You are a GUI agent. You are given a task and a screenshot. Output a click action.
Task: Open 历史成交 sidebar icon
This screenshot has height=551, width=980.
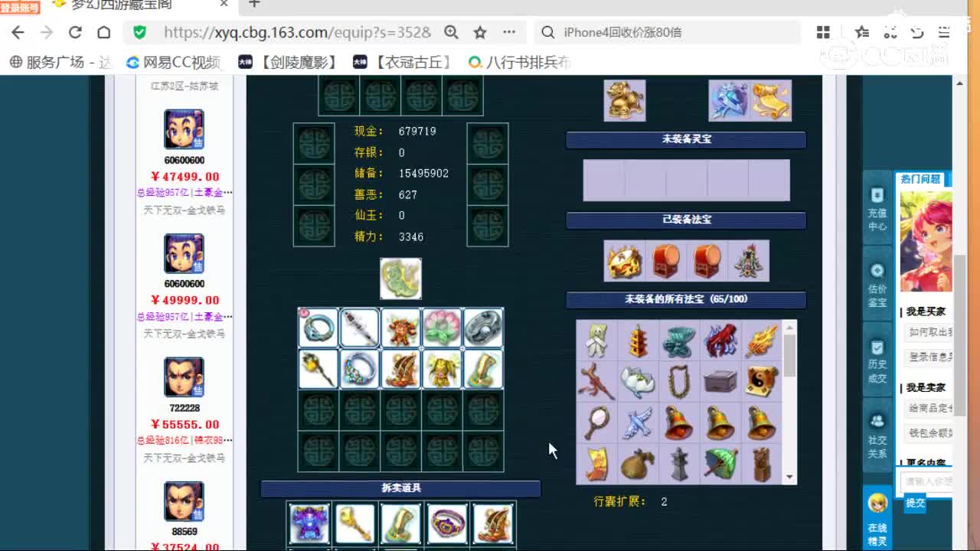click(x=877, y=362)
